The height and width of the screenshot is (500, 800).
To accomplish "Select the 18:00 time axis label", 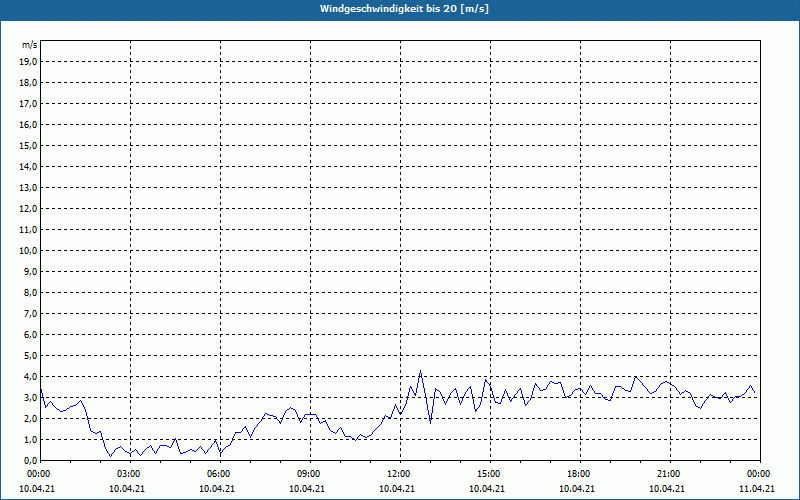I will [579, 473].
